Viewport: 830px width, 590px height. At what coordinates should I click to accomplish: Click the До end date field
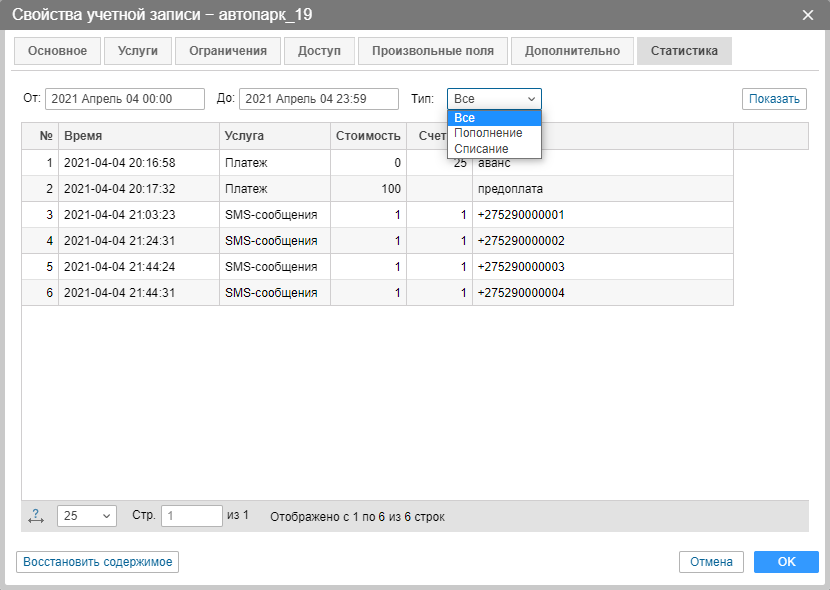(319, 99)
